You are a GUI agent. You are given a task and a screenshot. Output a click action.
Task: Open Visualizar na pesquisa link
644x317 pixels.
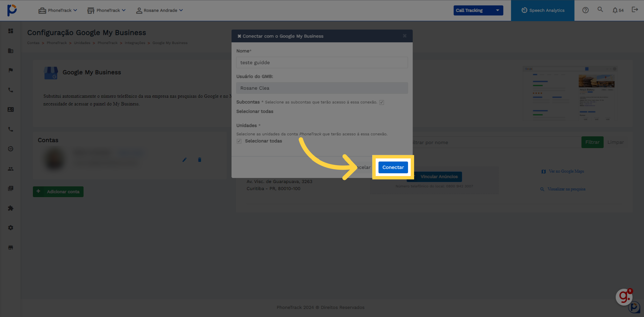563,189
